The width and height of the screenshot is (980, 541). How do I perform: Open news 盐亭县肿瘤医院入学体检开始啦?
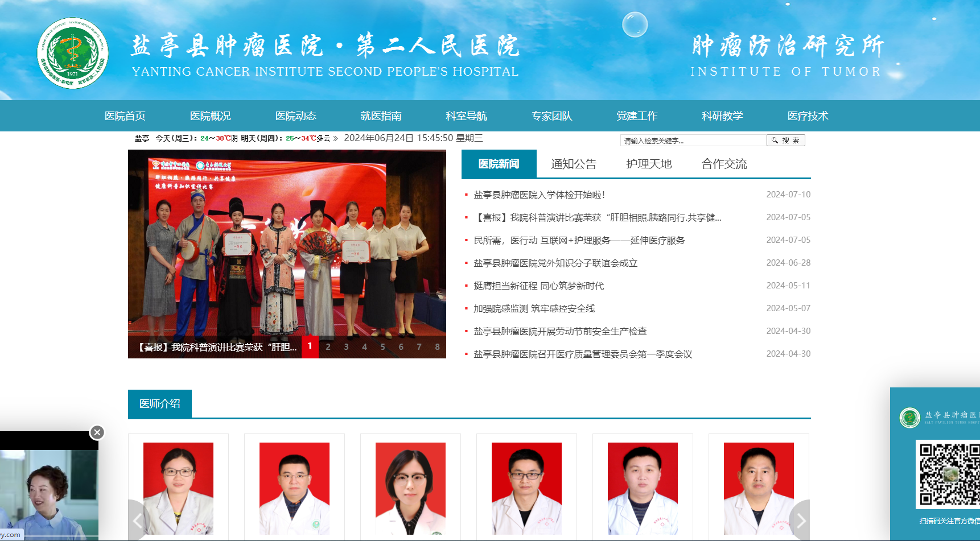coord(540,195)
